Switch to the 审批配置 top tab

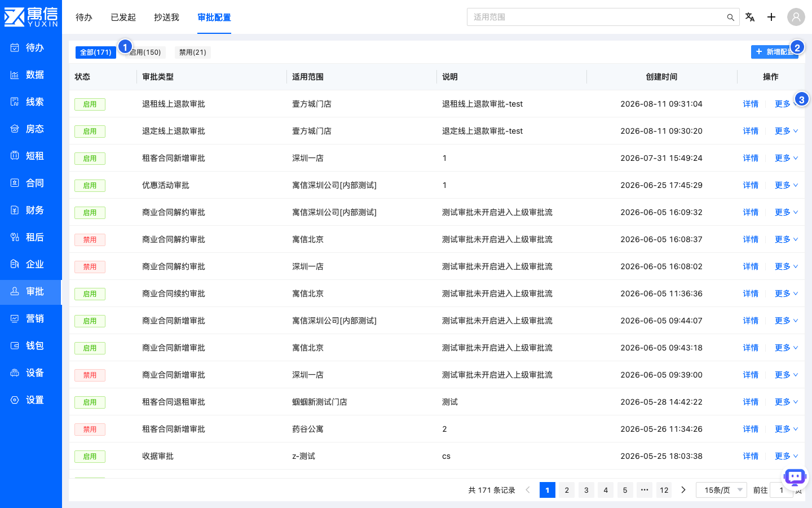[x=214, y=17]
